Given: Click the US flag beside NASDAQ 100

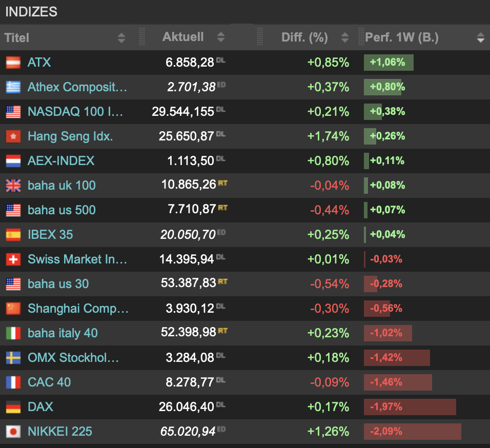Looking at the screenshot, I should 13,112.
